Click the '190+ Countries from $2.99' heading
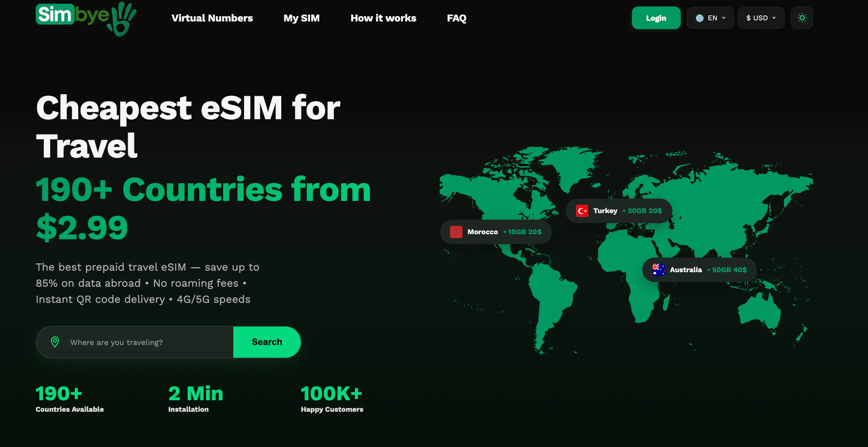The height and width of the screenshot is (447, 868). [203, 208]
